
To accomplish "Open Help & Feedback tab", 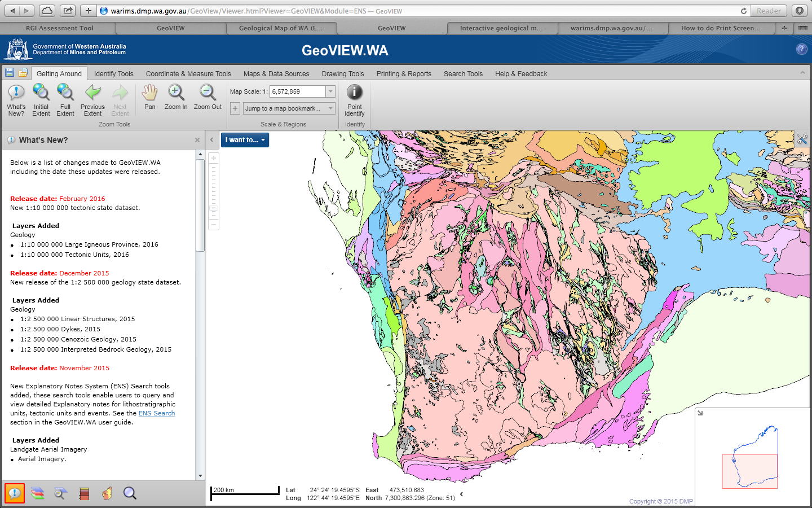I will (521, 73).
